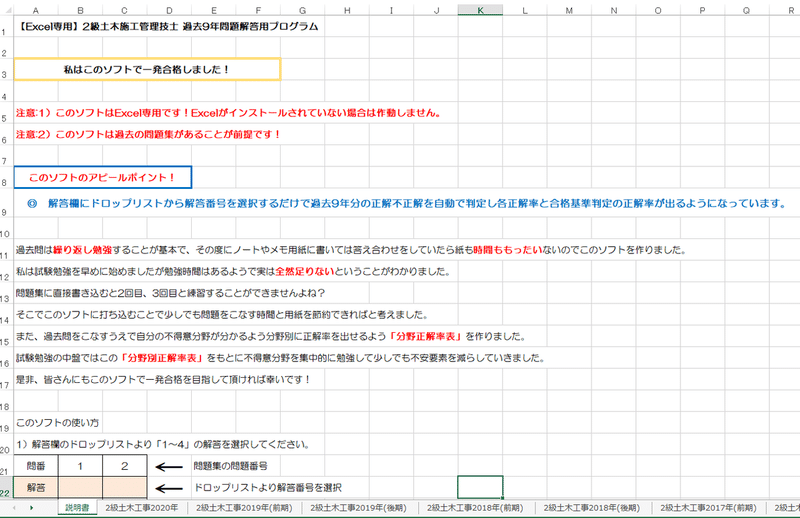
Task: Select column I header
Action: (391, 10)
